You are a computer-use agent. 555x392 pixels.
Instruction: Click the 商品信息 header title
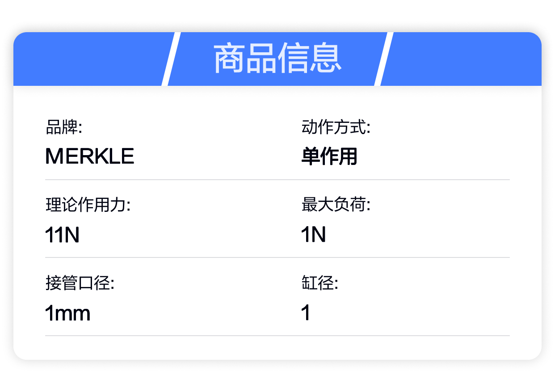click(x=277, y=59)
